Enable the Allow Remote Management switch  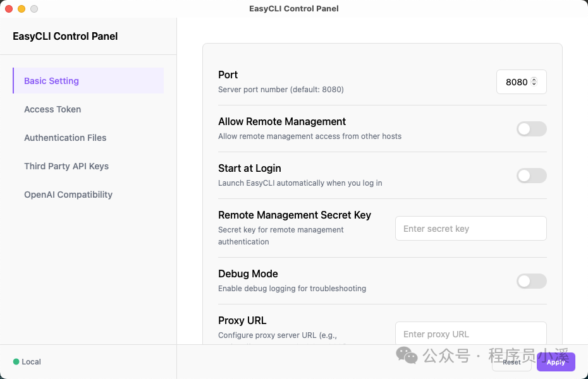pyautogui.click(x=531, y=129)
